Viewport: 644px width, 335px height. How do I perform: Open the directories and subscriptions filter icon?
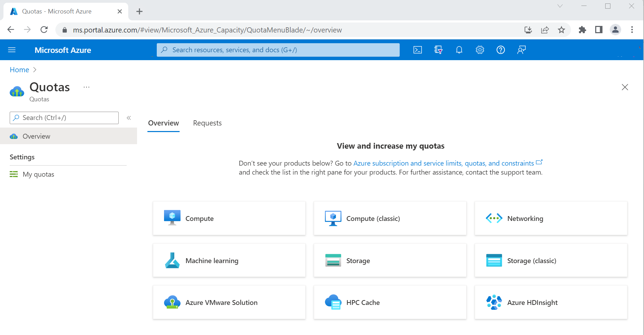(438, 50)
